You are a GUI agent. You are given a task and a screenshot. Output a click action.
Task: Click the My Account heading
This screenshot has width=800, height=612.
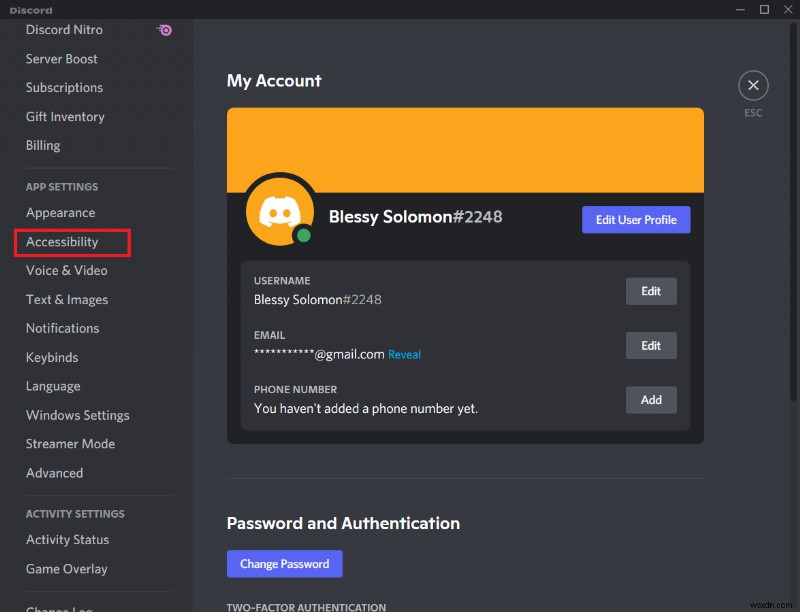click(x=274, y=81)
